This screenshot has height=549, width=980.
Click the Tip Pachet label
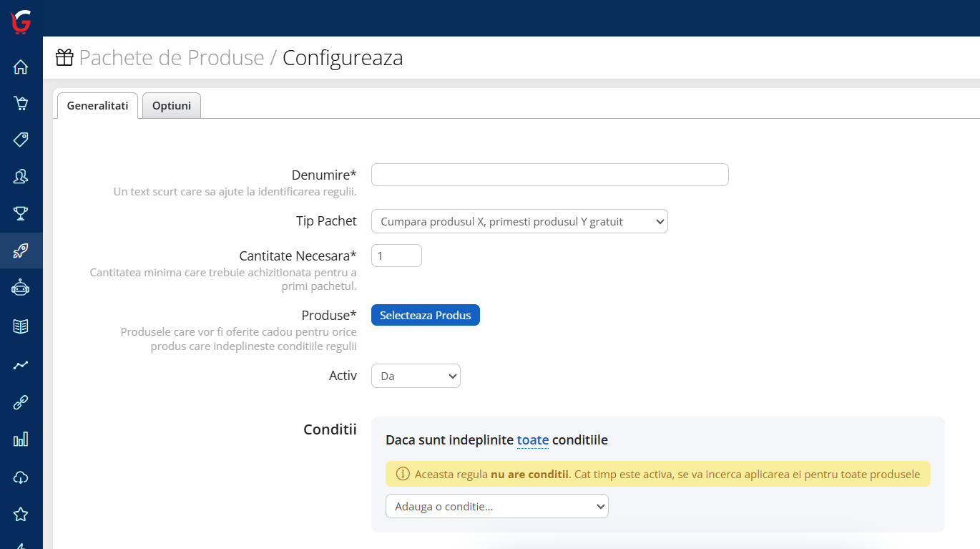click(326, 220)
